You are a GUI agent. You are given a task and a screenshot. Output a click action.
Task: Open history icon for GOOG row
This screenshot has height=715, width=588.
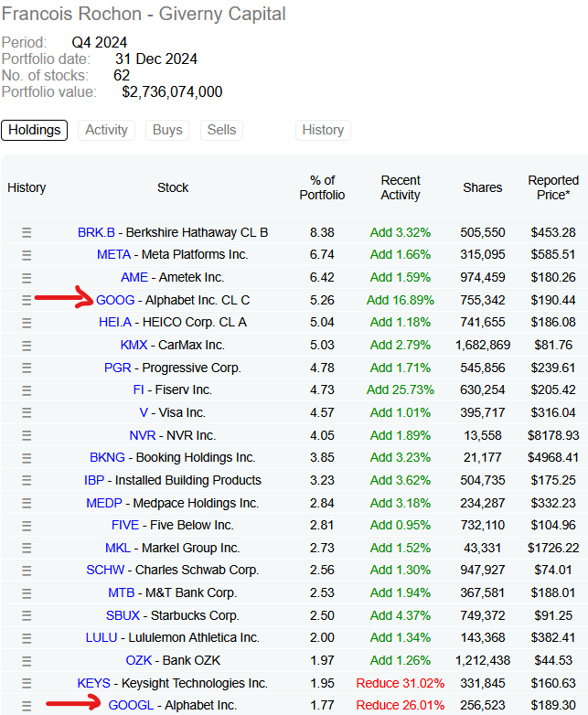pos(27,300)
